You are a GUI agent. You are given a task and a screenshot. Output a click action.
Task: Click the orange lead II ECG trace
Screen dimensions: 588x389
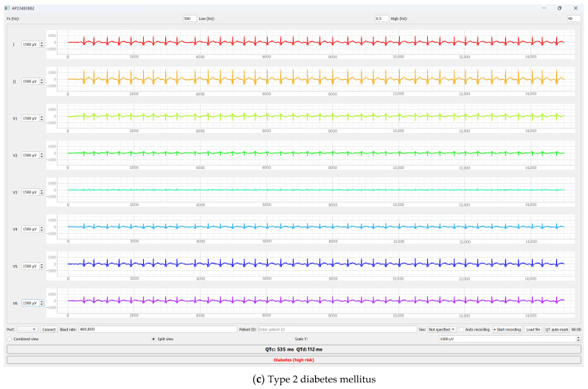pos(316,78)
